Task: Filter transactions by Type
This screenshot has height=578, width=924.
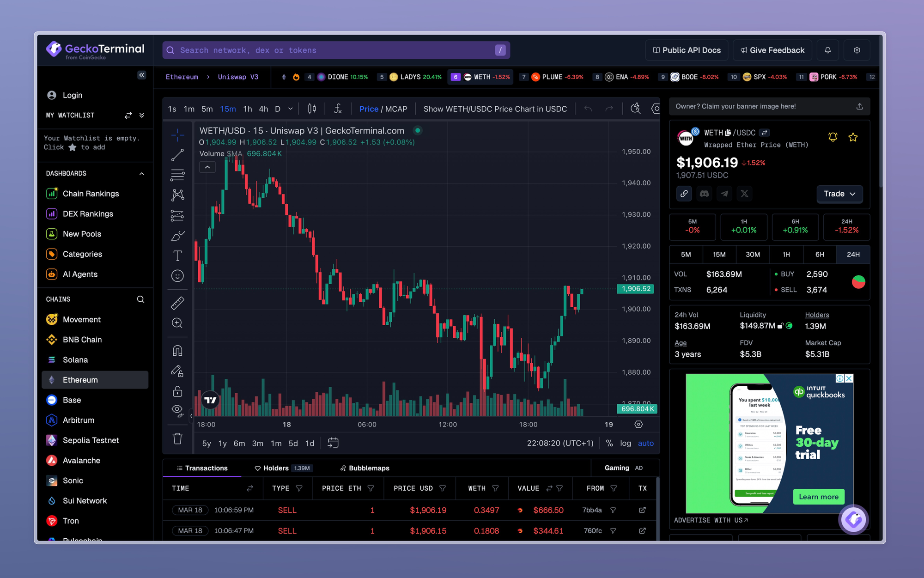Action: (x=299, y=488)
